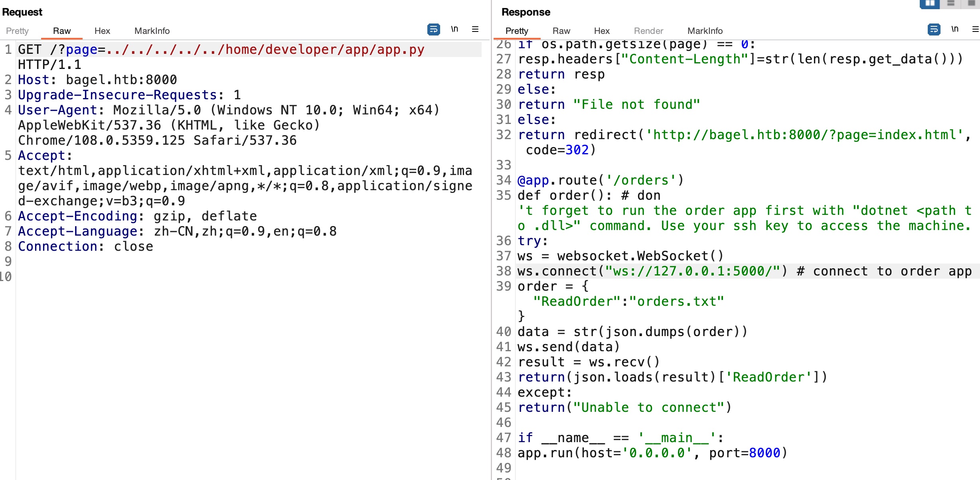Show \n non-printable characters in Response

(955, 29)
